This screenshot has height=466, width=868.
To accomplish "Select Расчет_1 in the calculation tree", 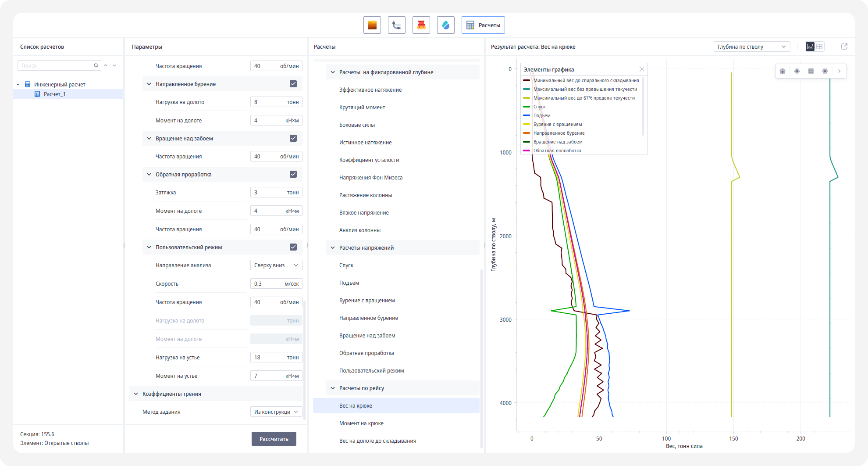I will (x=54, y=94).
